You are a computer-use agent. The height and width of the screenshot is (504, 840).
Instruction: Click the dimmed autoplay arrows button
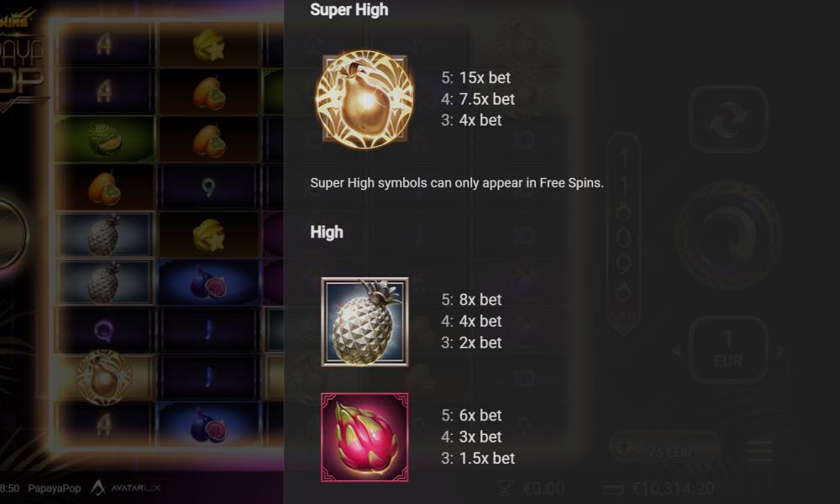coord(728,119)
